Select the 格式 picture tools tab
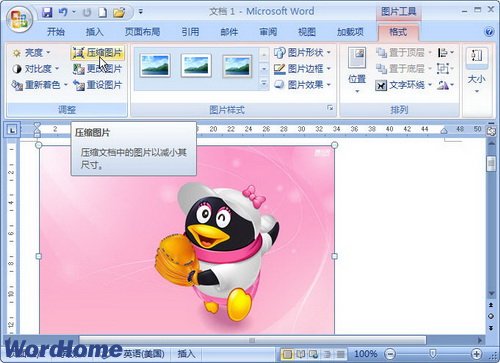The width and height of the screenshot is (500, 363). (398, 32)
